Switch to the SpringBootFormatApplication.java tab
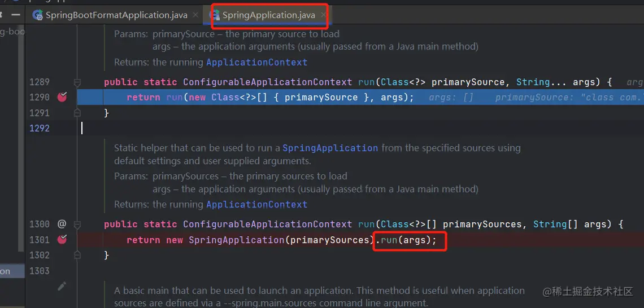The width and height of the screenshot is (644, 308). click(x=116, y=15)
